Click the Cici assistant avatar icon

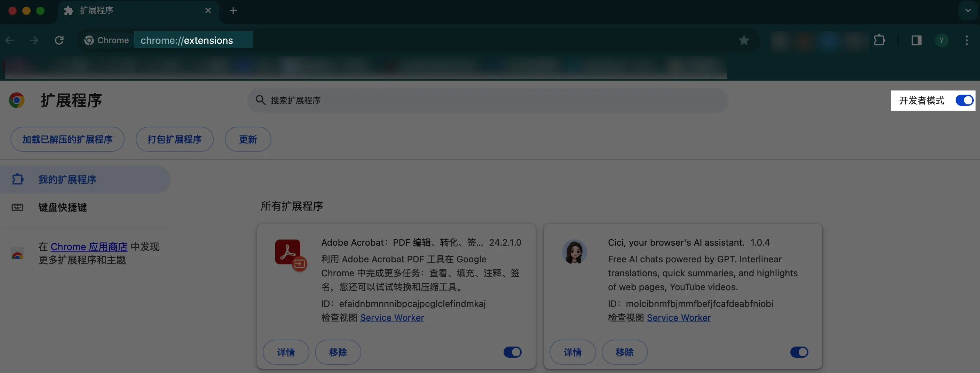pyautogui.click(x=575, y=252)
